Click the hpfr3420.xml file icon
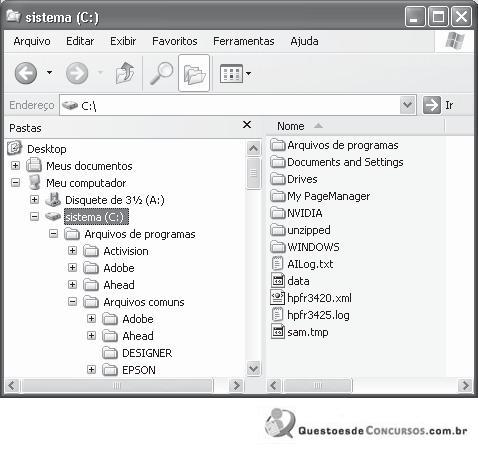Viewport: 478px width, 454px height. pos(277,298)
